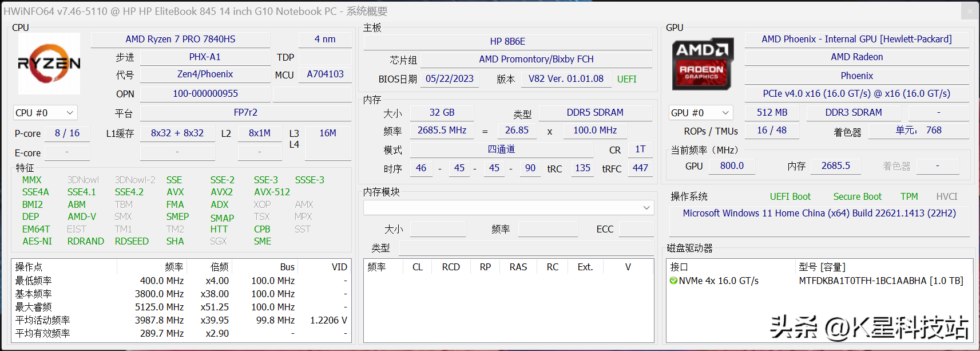Click the VID column header

coord(339,267)
